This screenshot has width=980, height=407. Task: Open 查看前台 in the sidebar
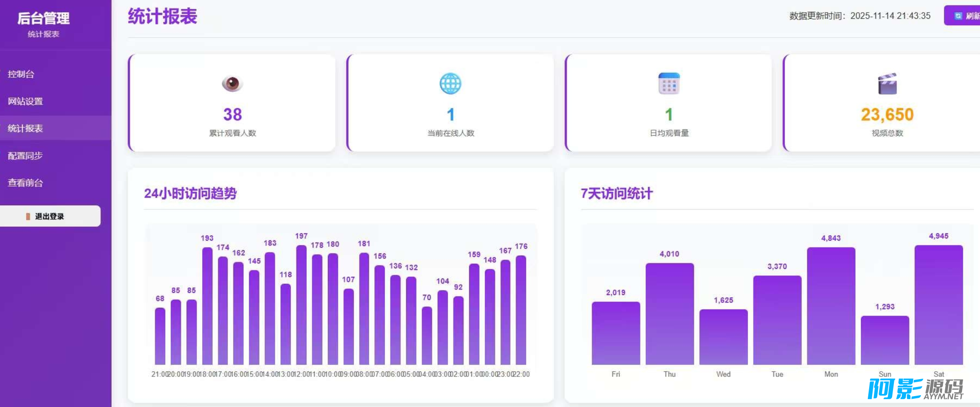click(25, 183)
